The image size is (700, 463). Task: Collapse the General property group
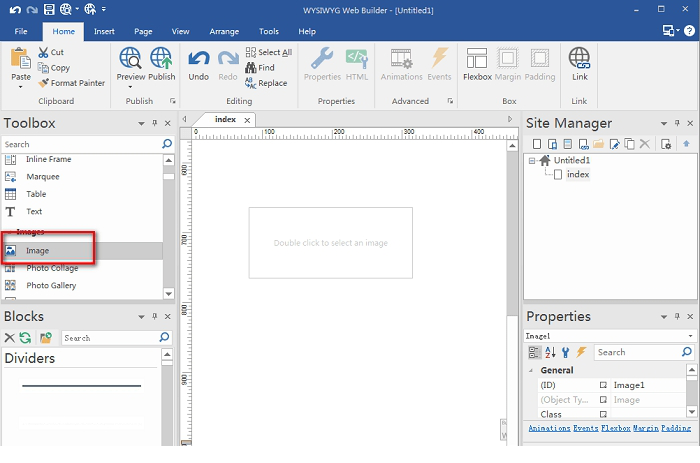(x=531, y=370)
